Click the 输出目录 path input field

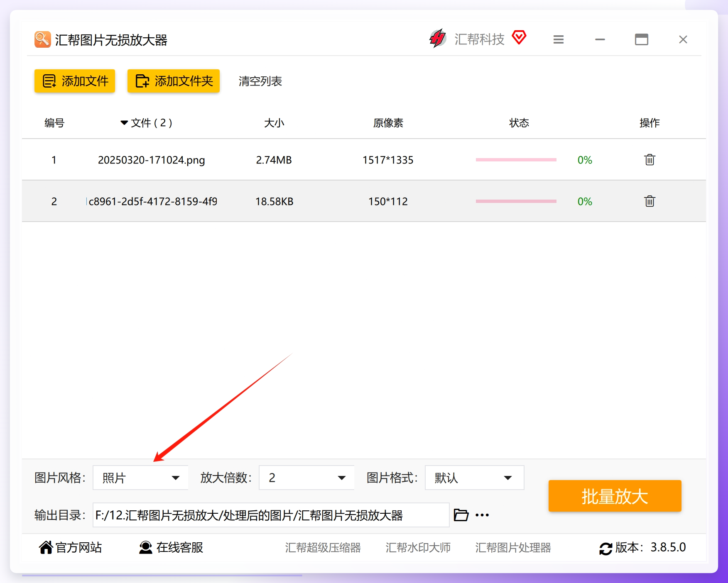(x=271, y=515)
